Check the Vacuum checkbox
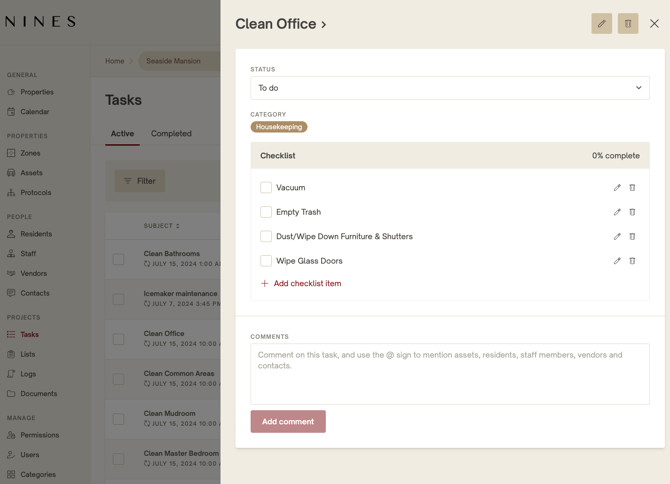Viewport: 670px width, 484px height. pyautogui.click(x=266, y=188)
